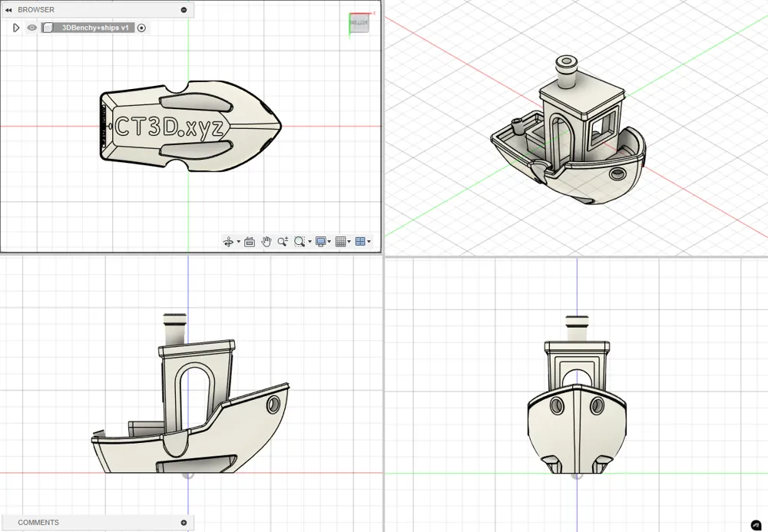Click the bottom-right corner logo icon
Viewport: 768px width, 532px height.
pyautogui.click(x=756, y=526)
